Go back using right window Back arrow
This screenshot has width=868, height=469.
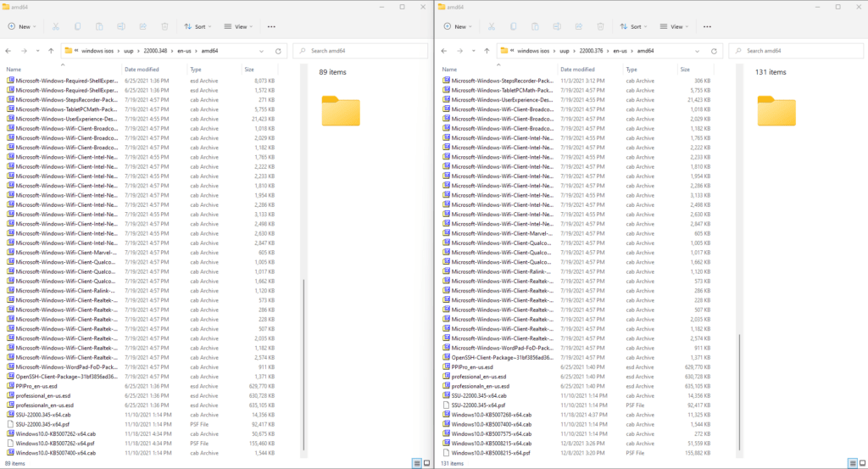444,51
